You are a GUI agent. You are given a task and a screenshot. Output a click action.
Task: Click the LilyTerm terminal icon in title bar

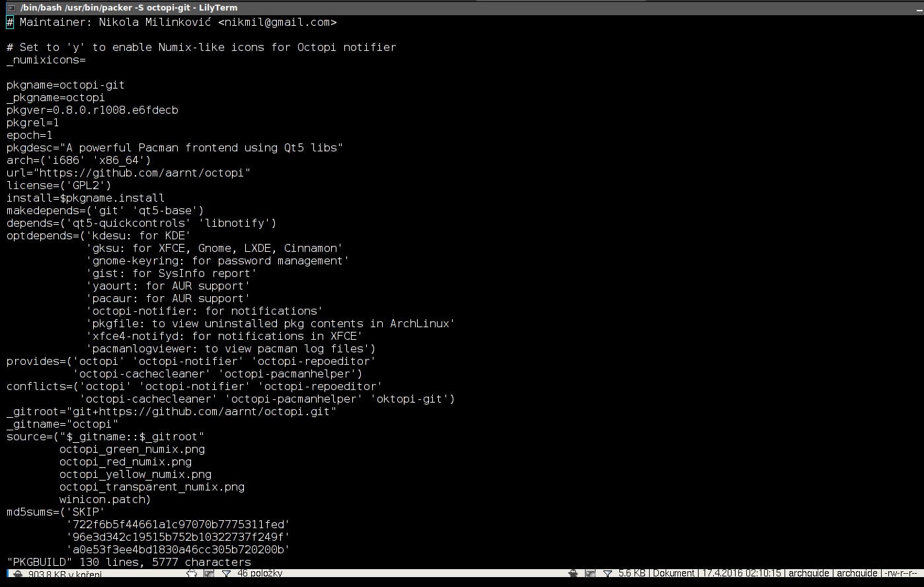10,7
